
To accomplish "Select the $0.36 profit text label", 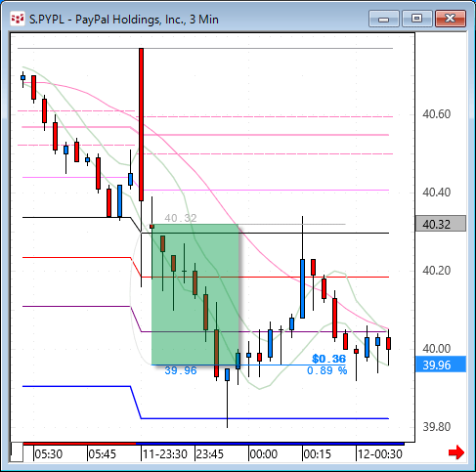I will [328, 359].
